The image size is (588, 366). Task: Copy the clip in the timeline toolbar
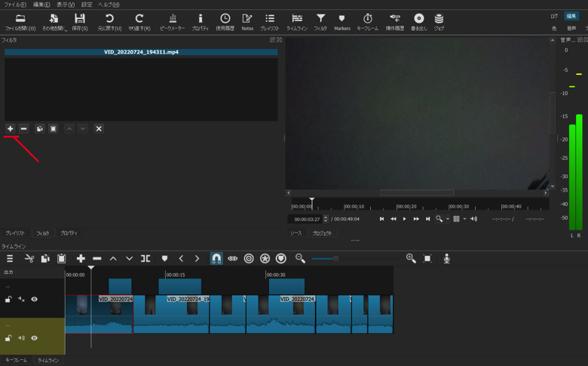click(45, 259)
